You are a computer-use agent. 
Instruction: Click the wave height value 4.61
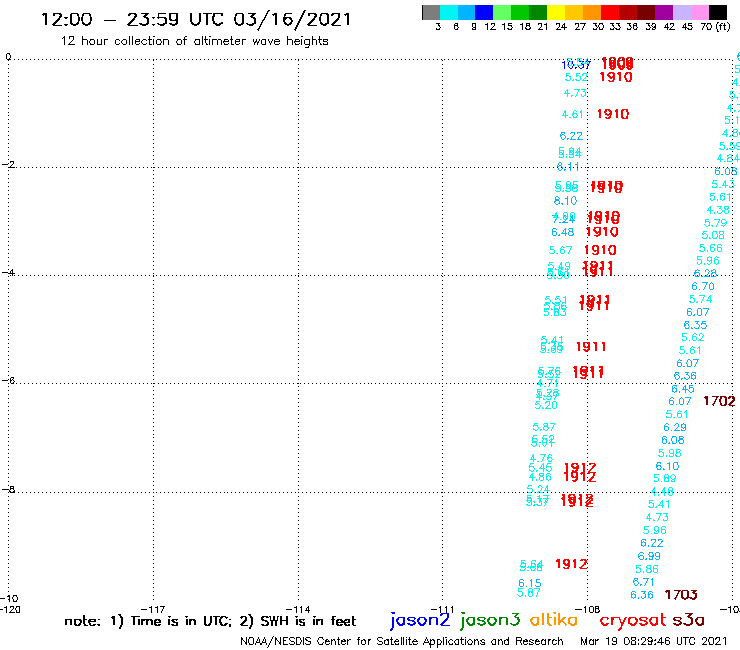point(572,114)
